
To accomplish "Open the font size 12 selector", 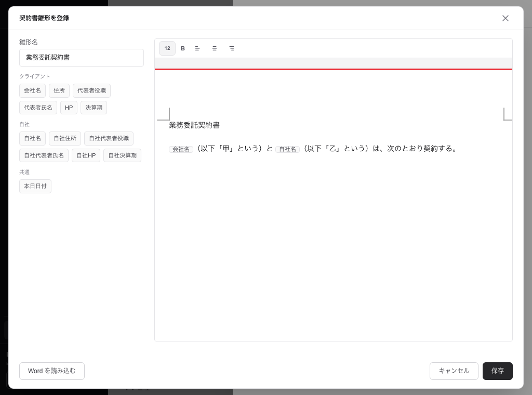I will (x=167, y=48).
